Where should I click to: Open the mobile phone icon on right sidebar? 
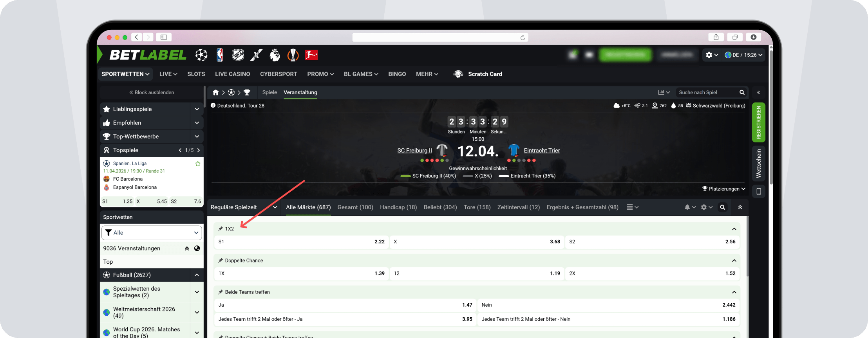[759, 191]
